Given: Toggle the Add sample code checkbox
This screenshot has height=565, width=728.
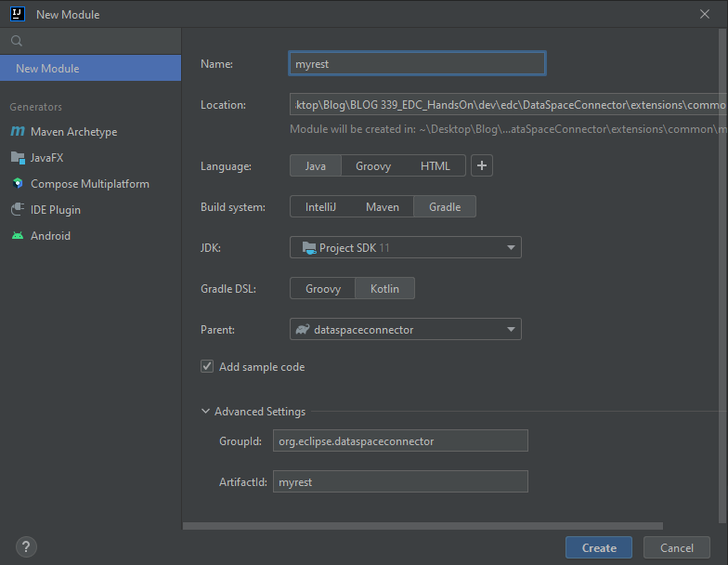Looking at the screenshot, I should point(207,366).
